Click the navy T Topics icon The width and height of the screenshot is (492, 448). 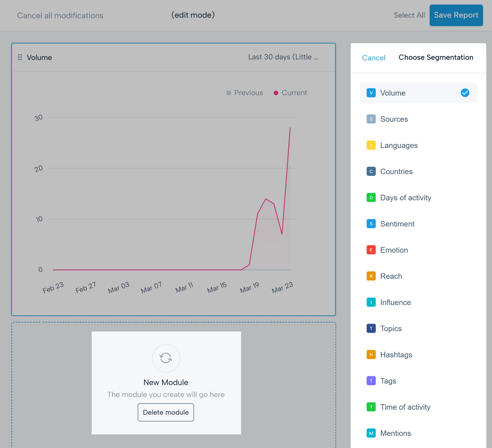click(x=371, y=328)
